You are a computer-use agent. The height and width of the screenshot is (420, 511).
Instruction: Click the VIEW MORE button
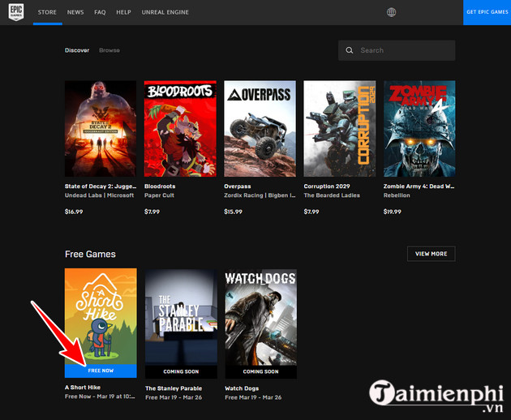click(x=432, y=254)
